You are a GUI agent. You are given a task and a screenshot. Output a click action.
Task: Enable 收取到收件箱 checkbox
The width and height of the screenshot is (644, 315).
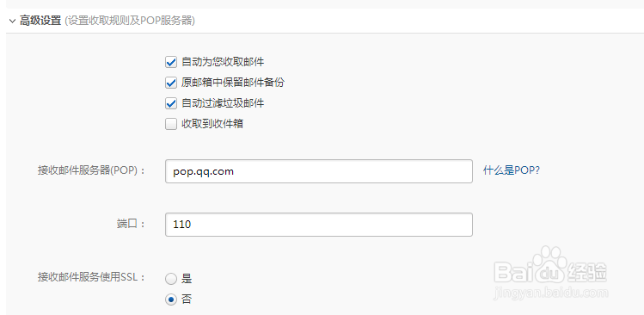pos(171,124)
